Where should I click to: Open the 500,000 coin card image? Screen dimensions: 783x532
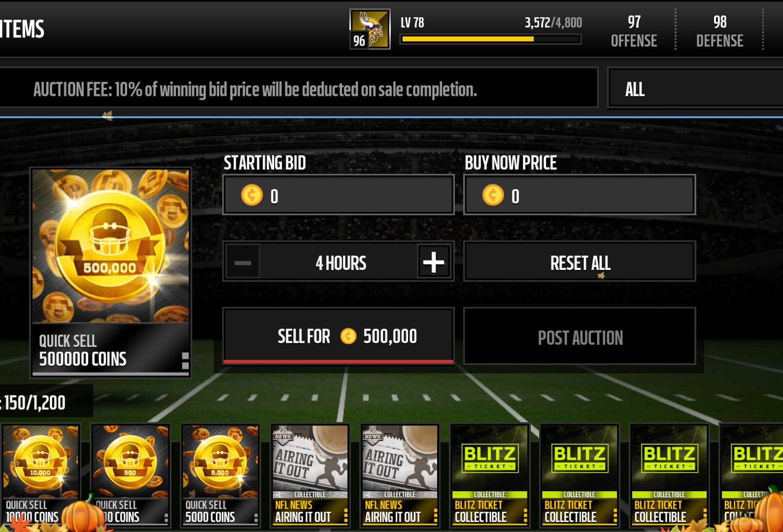110,246
